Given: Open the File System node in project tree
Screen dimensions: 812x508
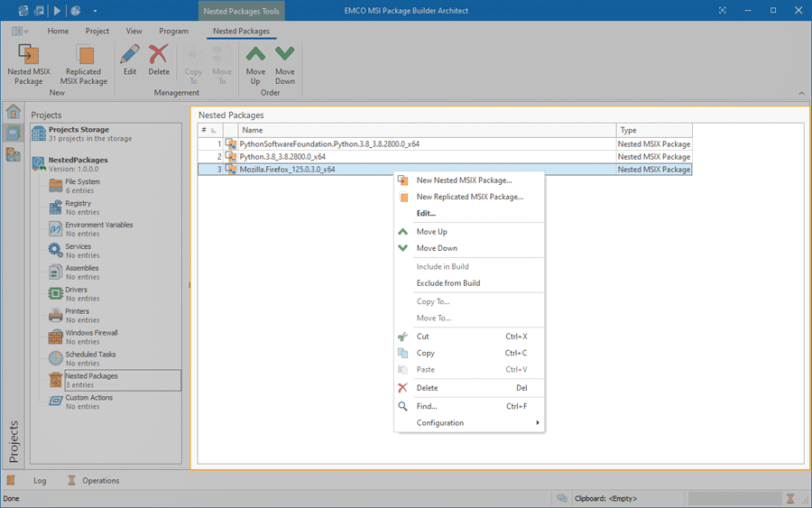Looking at the screenshot, I should point(82,186).
